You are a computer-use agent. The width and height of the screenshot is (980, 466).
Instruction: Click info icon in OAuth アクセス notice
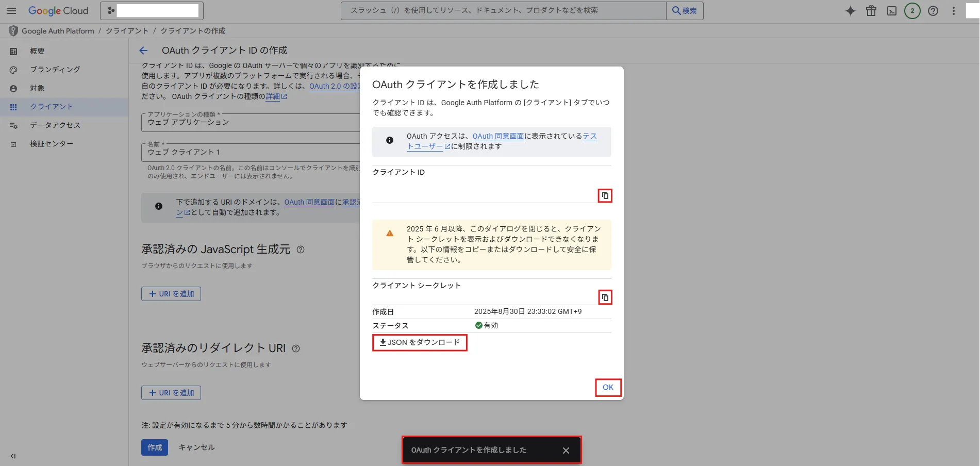pyautogui.click(x=390, y=140)
